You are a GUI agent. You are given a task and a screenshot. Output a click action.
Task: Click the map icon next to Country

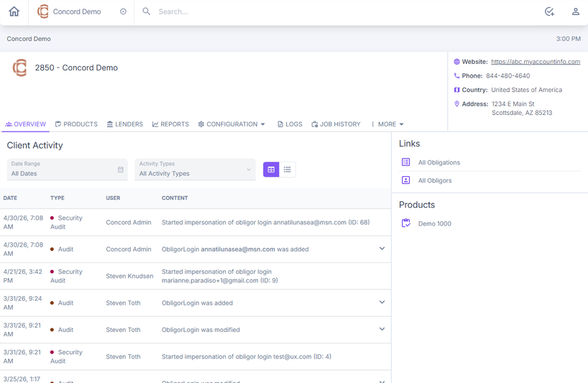[456, 90]
